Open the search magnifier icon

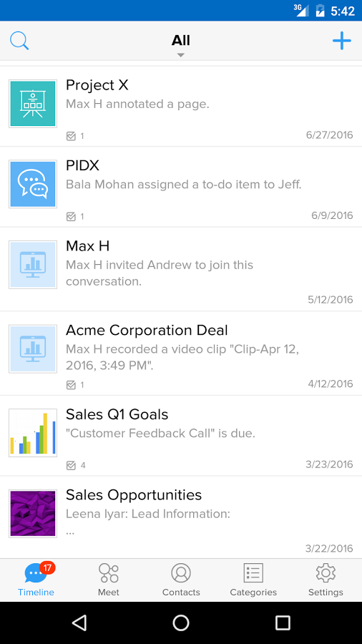19,41
